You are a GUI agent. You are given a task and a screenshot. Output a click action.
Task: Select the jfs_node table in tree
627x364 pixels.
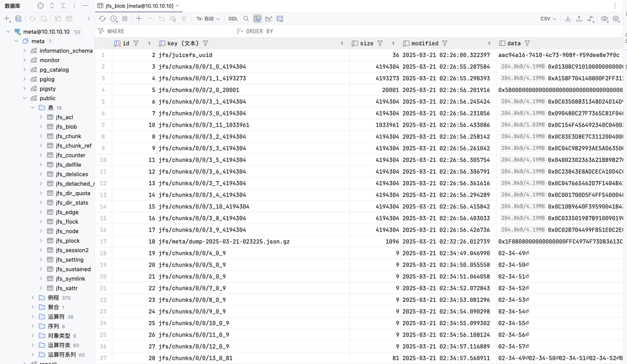coord(67,231)
